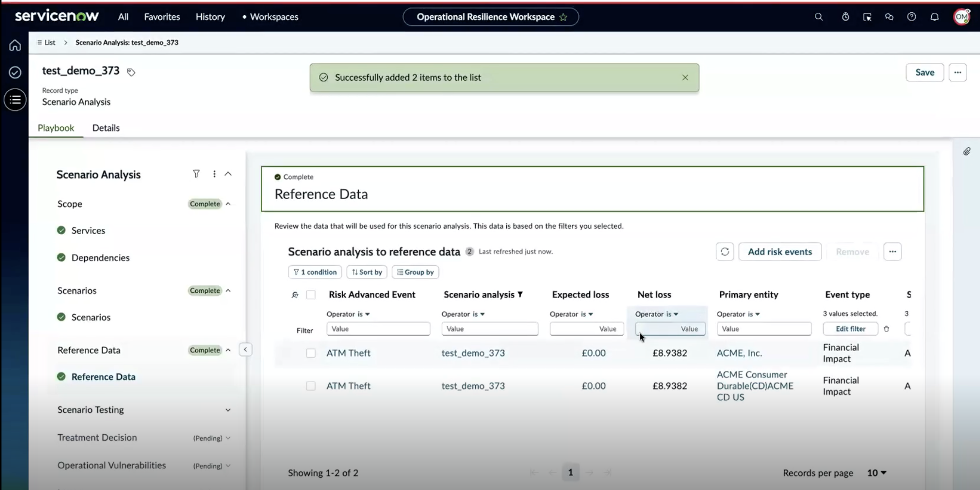Open the Records per page dropdown
The height and width of the screenshot is (490, 980).
click(876, 473)
